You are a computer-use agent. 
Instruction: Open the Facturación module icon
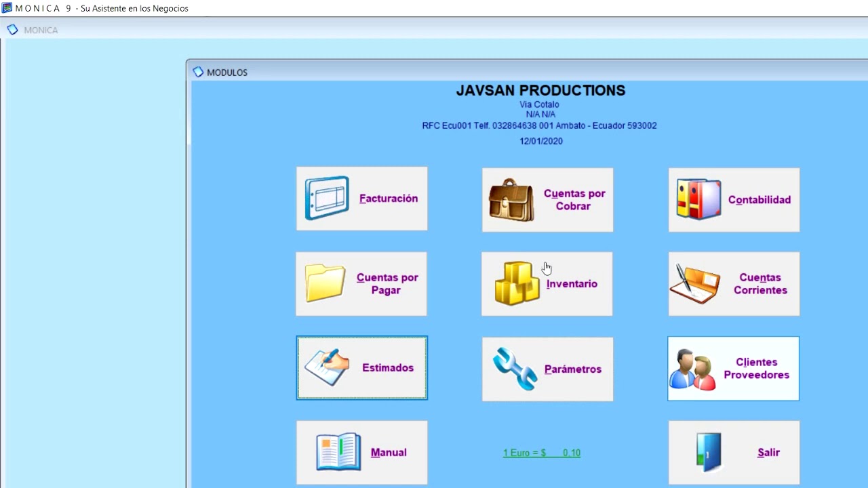click(327, 199)
